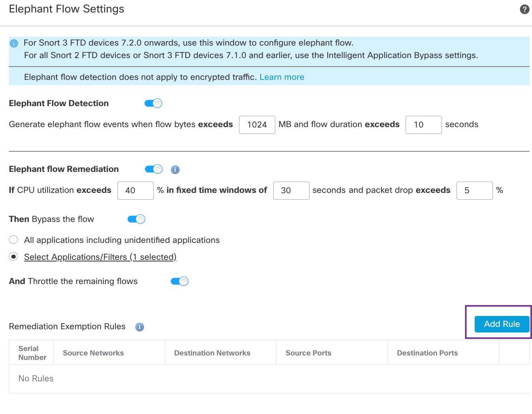This screenshot has width=532, height=414.
Task: Select All applications including unidentified applications
Action: coord(13,240)
